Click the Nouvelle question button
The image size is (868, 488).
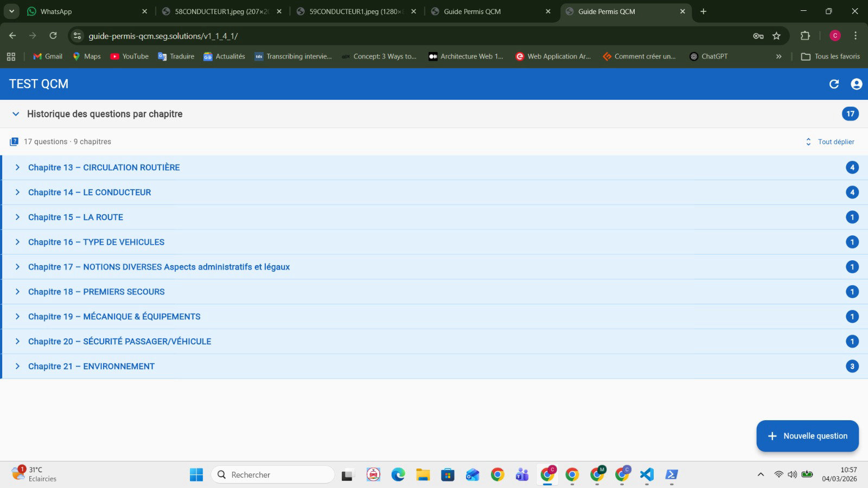[807, 436]
